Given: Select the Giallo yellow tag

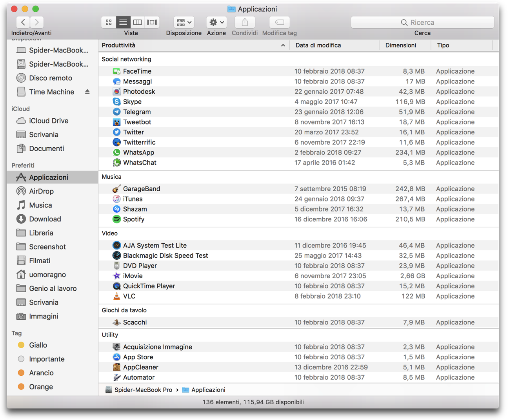Looking at the screenshot, I should click(33, 345).
